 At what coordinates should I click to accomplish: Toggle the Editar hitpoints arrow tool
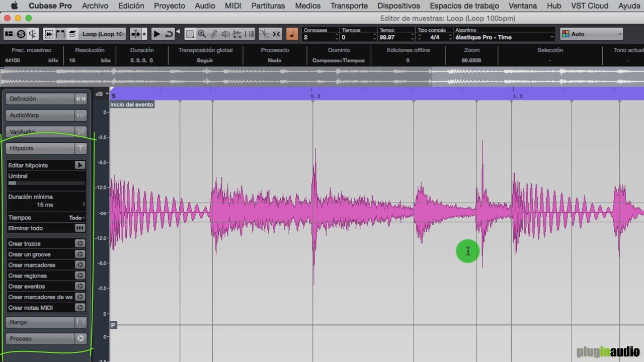coord(80,165)
